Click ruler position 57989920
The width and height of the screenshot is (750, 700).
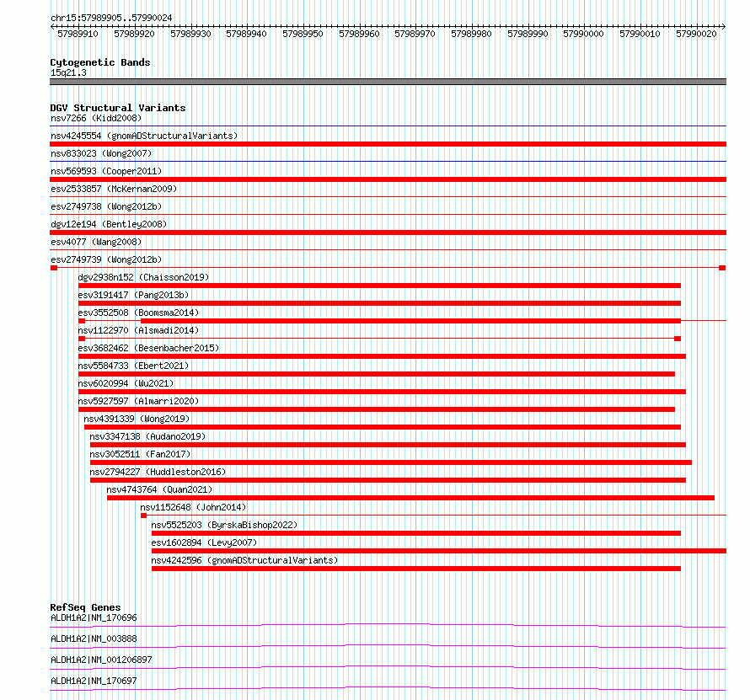[x=134, y=34]
